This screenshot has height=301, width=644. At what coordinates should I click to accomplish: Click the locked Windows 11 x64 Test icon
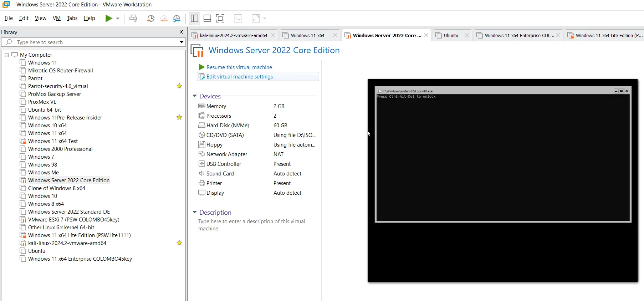pyautogui.click(x=23, y=141)
